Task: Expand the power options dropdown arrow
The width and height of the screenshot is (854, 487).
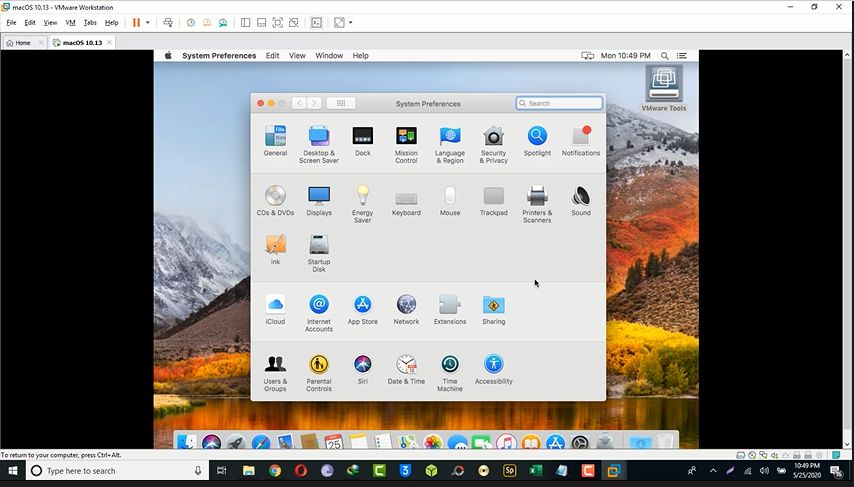Action: [148, 22]
